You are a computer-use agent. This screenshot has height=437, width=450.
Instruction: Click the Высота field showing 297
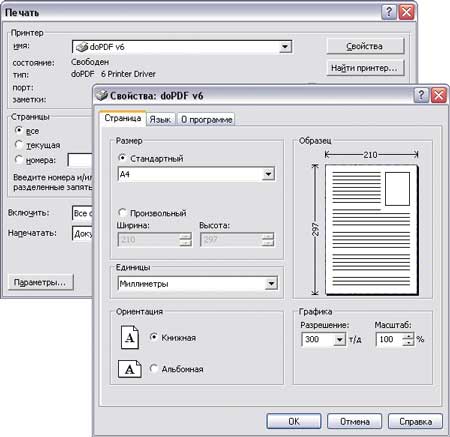pos(231,240)
